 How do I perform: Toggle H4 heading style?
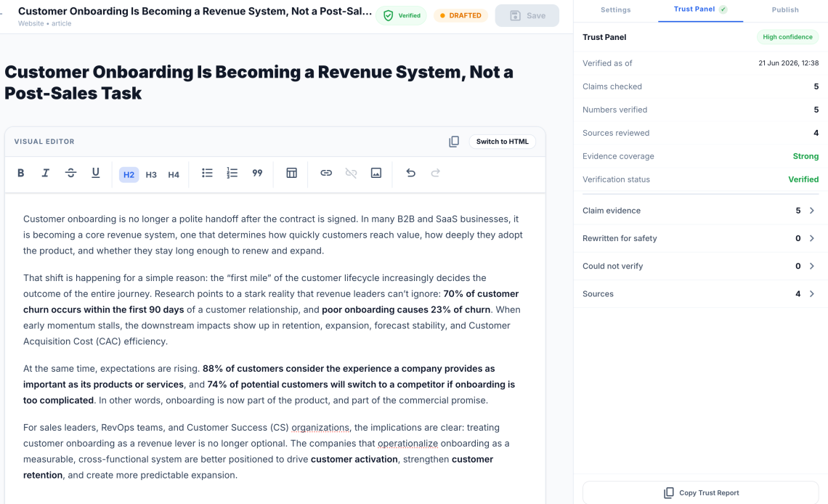coord(174,175)
